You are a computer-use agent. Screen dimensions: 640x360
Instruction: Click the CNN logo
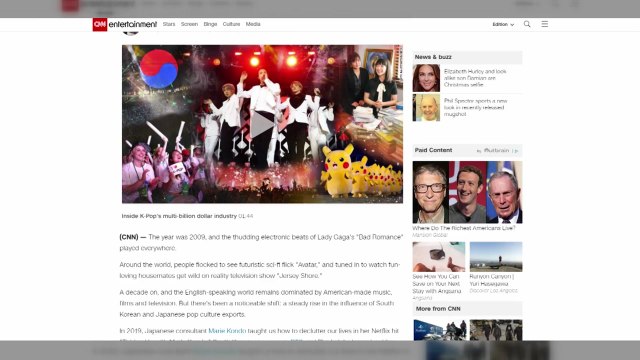click(100, 24)
